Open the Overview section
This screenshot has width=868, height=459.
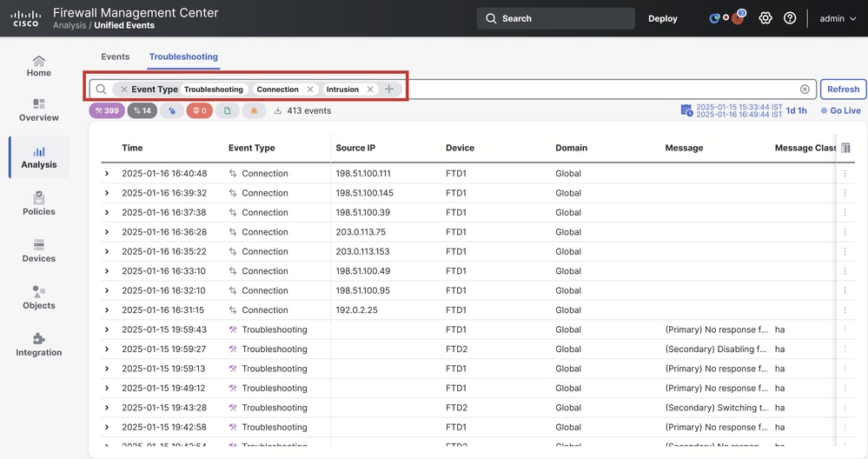[39, 110]
